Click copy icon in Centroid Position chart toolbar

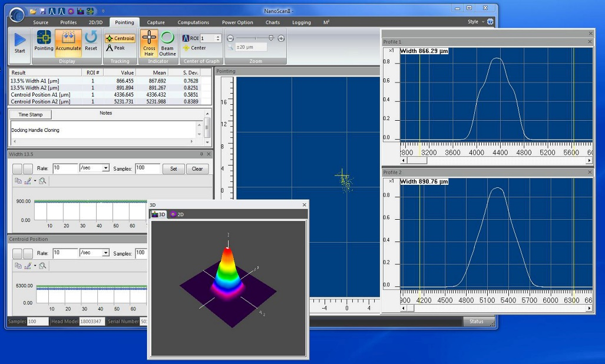click(18, 266)
